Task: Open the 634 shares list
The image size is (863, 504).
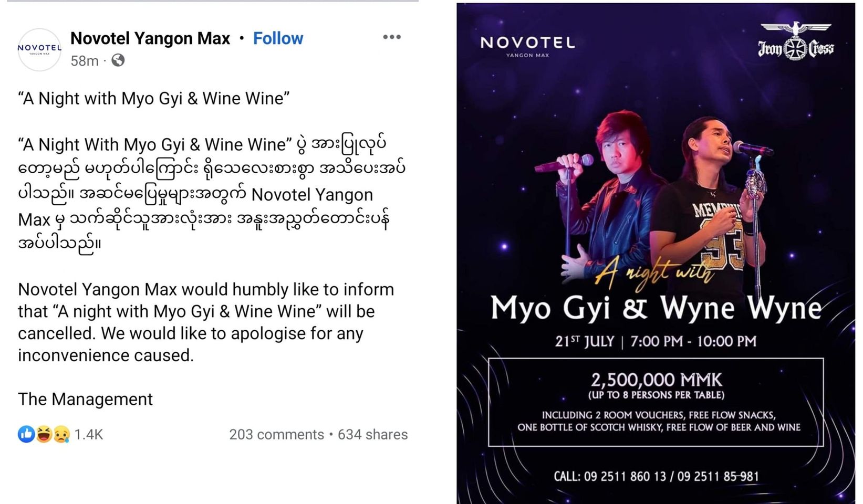Action: (372, 435)
